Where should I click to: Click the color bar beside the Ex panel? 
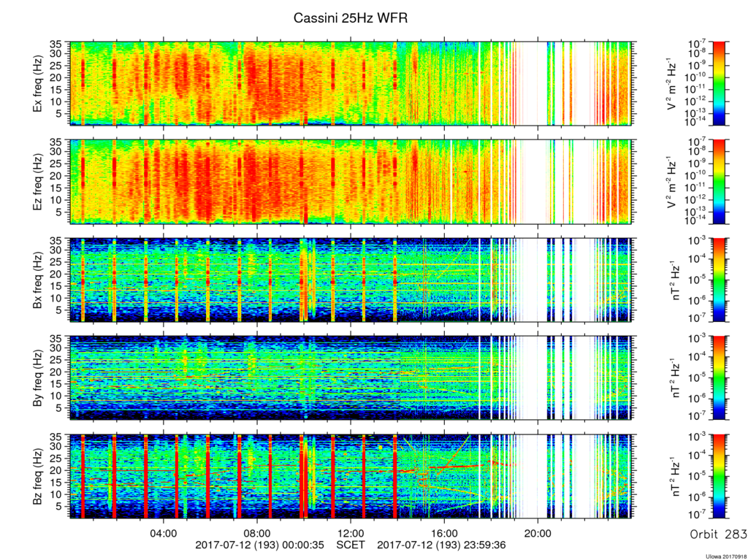[719, 83]
